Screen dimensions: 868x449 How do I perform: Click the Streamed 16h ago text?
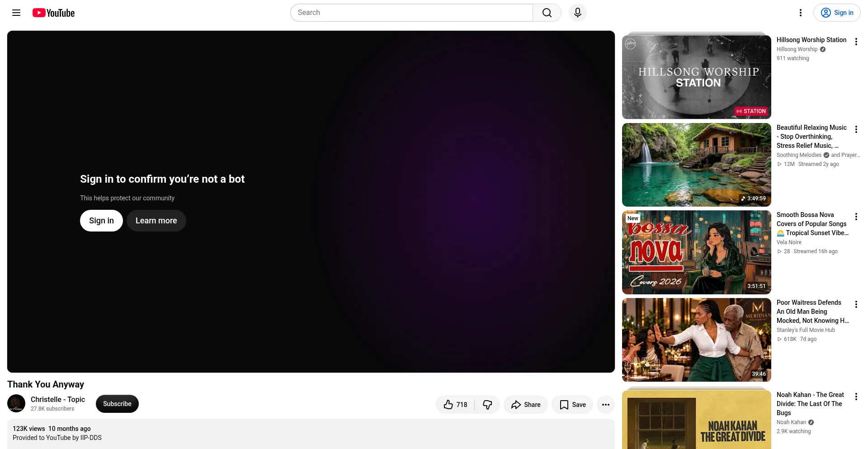click(x=816, y=251)
